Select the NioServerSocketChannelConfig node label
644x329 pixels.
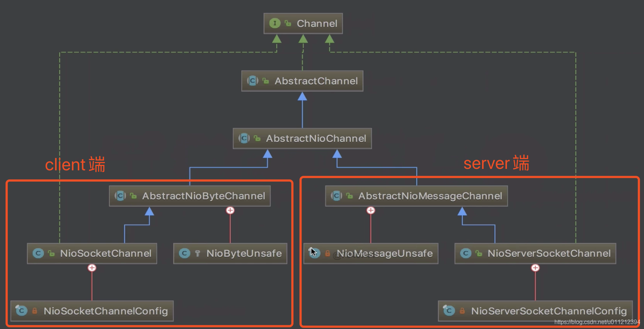549,311
